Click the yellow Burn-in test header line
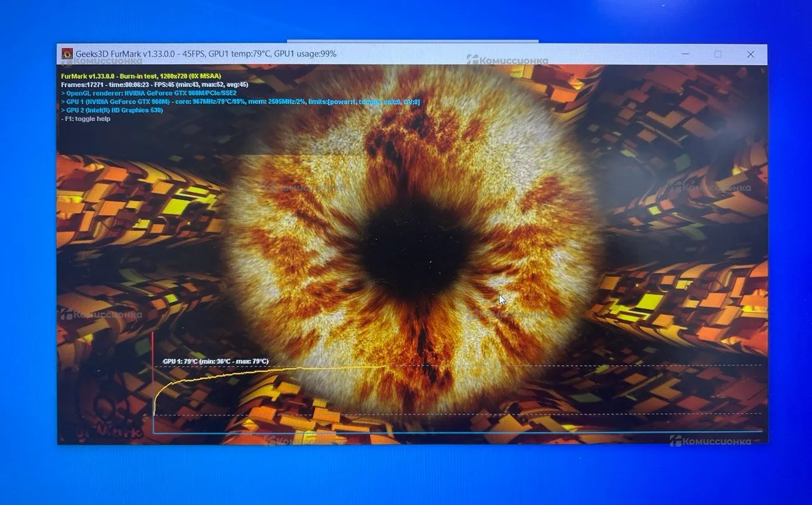 141,75
